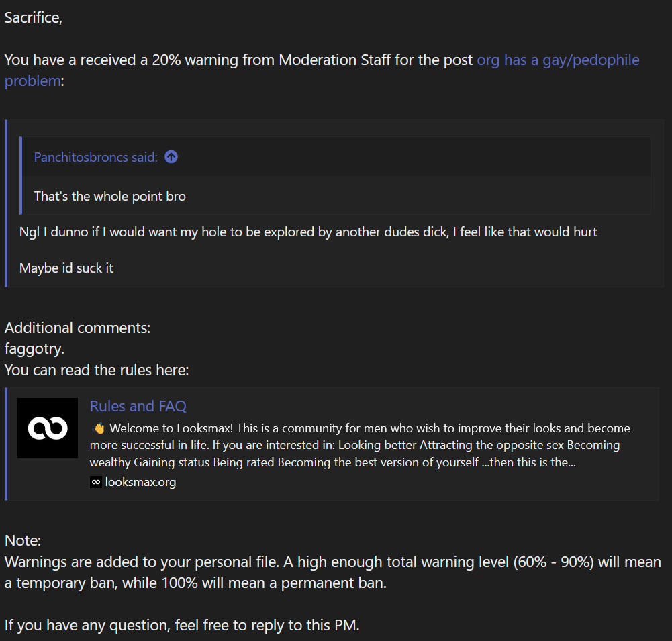This screenshot has width=672, height=641.
Task: Click the reply line starting with "Ngl I dunno"
Action: point(308,232)
